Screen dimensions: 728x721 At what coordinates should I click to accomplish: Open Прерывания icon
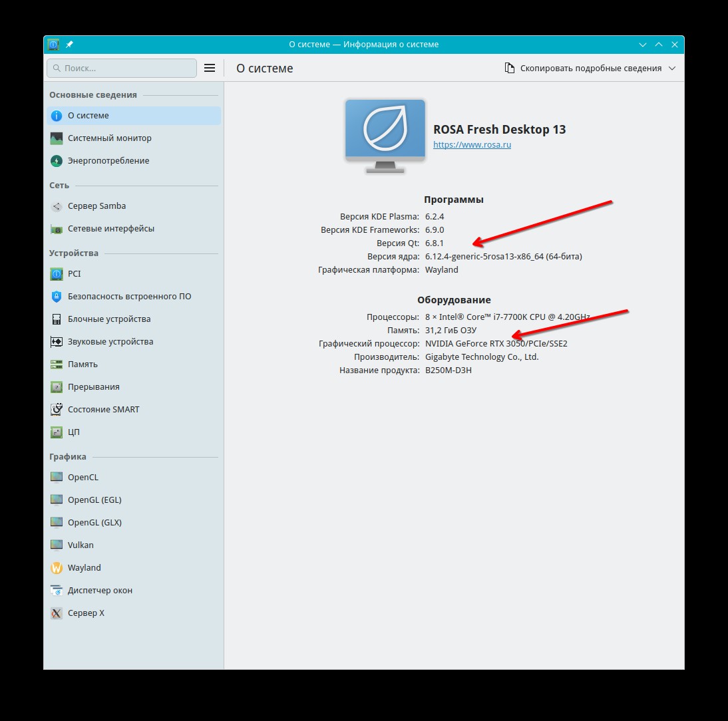click(x=56, y=387)
